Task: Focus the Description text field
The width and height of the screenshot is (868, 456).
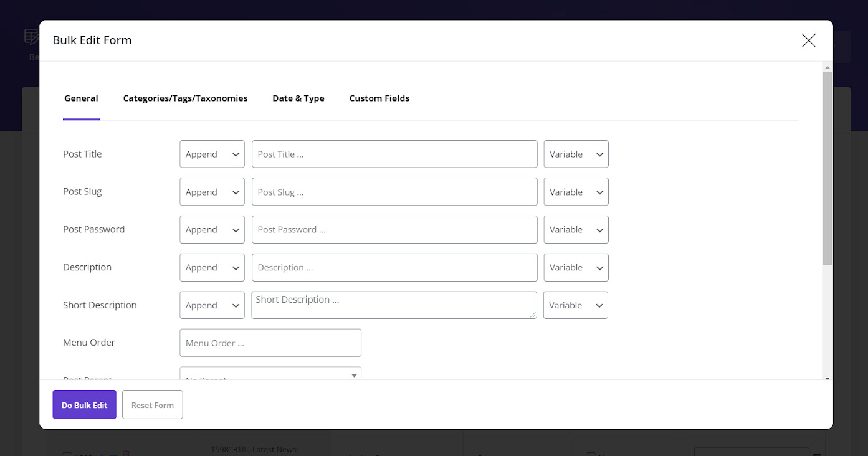Action: coord(394,267)
